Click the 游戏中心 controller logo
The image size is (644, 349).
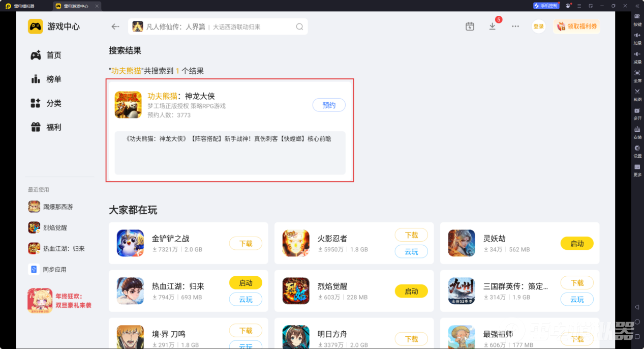click(35, 26)
